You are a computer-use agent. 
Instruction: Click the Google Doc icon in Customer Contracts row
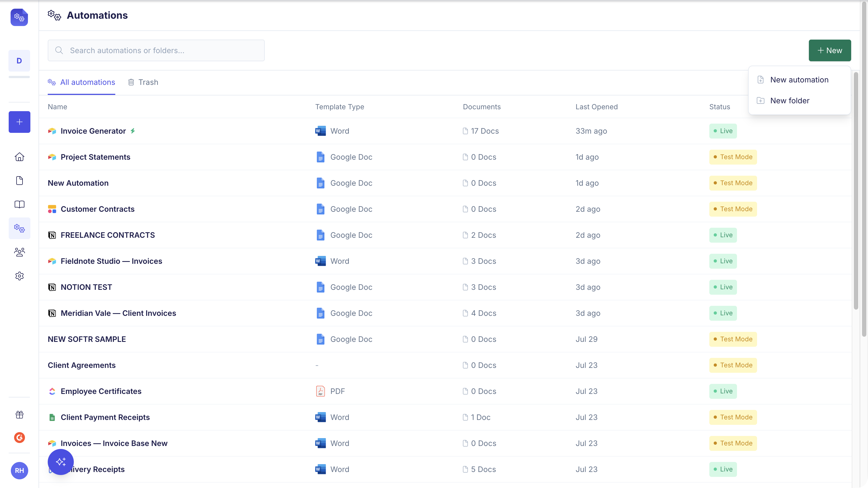coord(320,209)
